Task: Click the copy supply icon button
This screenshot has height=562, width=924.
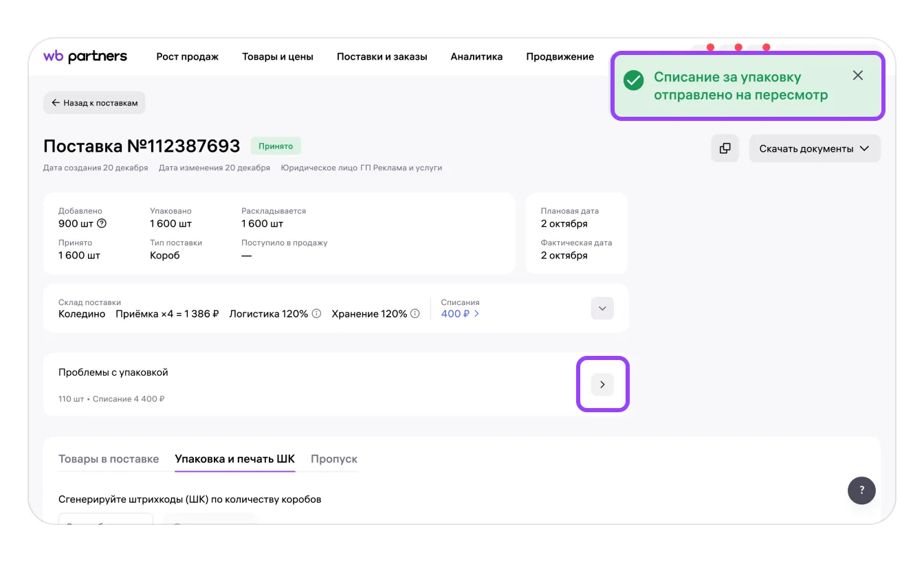Action: [725, 148]
